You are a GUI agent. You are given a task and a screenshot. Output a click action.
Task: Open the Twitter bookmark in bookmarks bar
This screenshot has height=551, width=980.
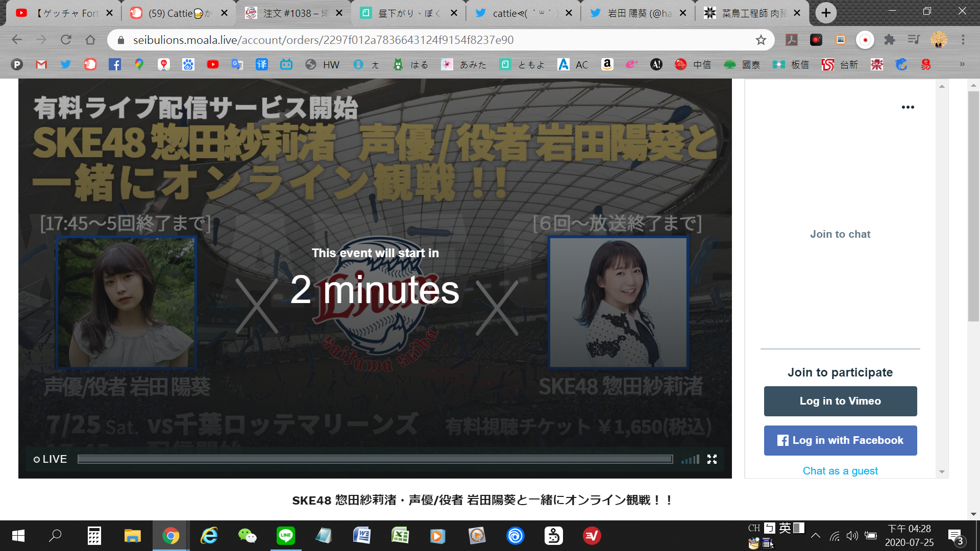pyautogui.click(x=66, y=65)
